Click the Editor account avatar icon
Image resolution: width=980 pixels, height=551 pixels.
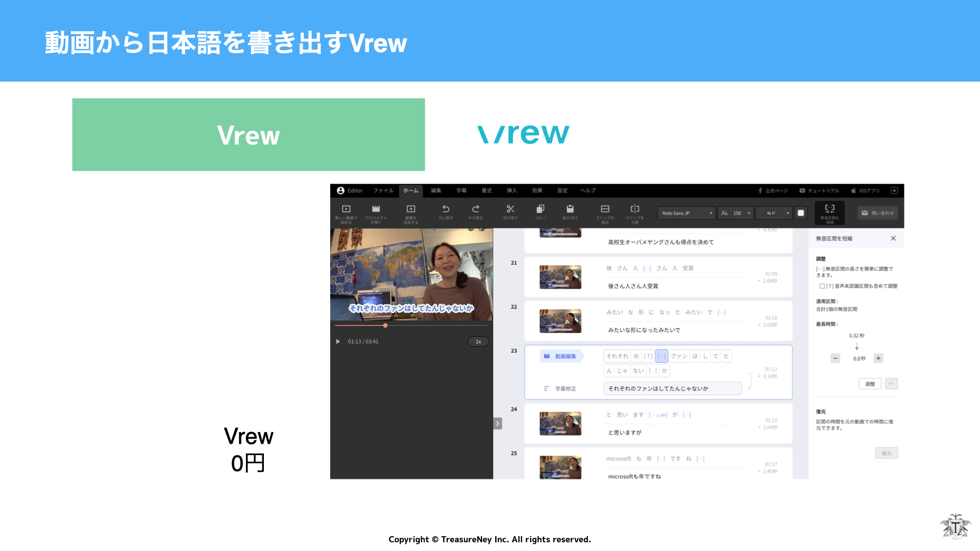coord(340,191)
